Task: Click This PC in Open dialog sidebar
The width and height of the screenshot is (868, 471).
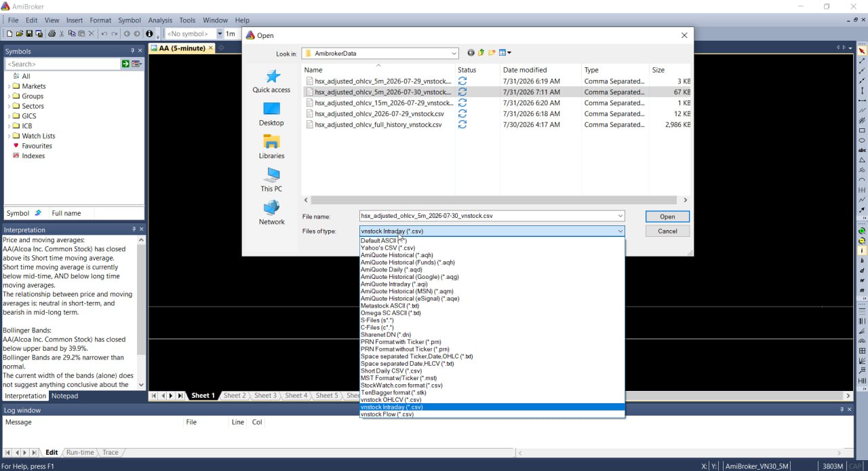Action: [x=271, y=180]
